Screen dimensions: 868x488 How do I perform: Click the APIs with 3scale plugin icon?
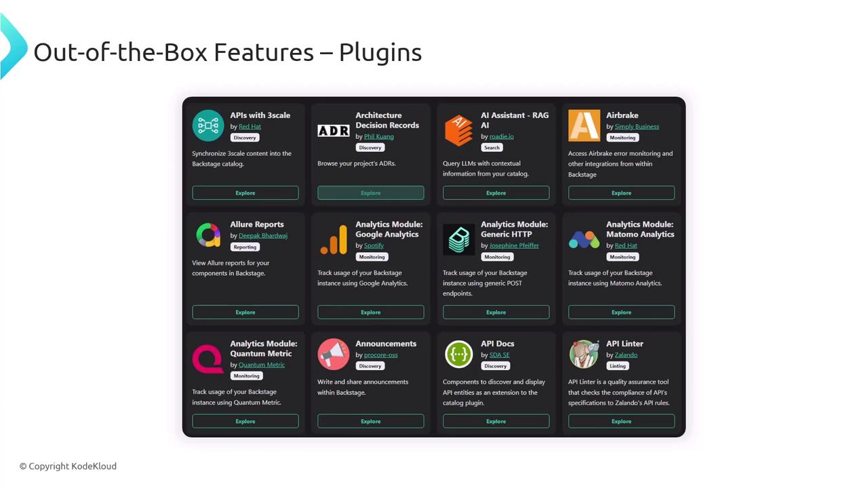(x=208, y=125)
